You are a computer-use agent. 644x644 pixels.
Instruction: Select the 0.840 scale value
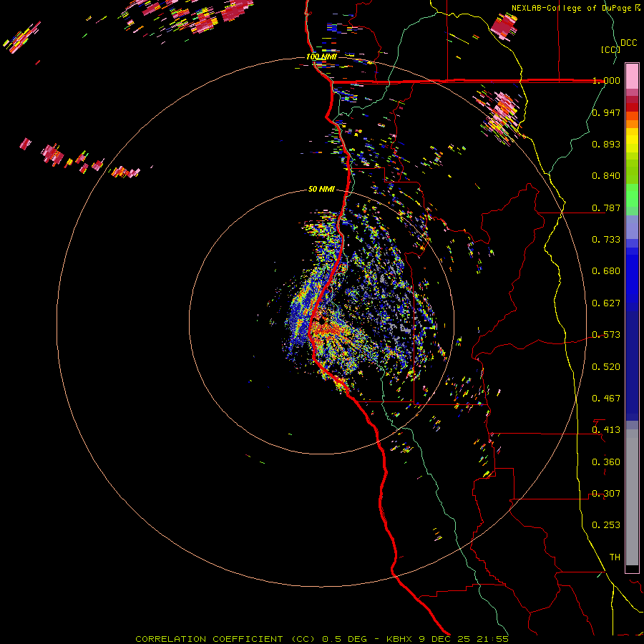pyautogui.click(x=606, y=176)
